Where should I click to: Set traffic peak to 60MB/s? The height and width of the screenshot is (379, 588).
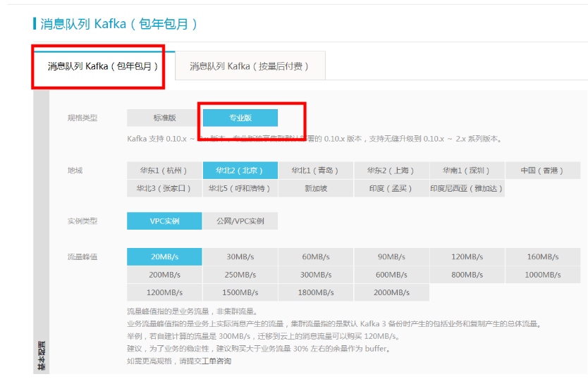(316, 257)
